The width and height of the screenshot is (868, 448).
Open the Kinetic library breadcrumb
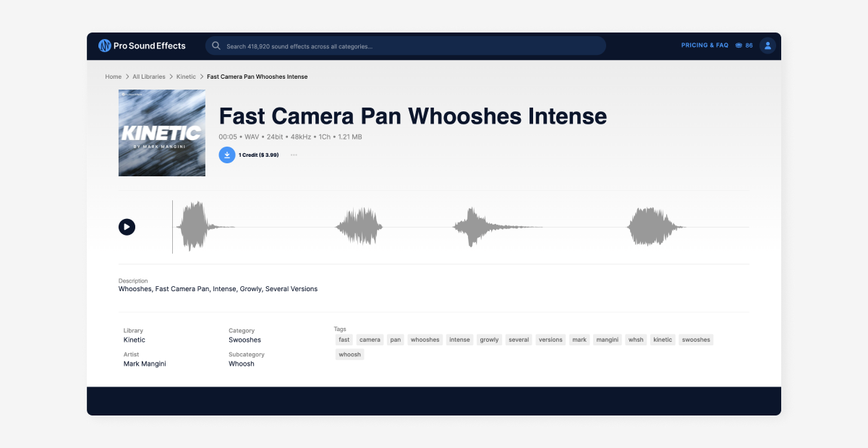click(186, 76)
